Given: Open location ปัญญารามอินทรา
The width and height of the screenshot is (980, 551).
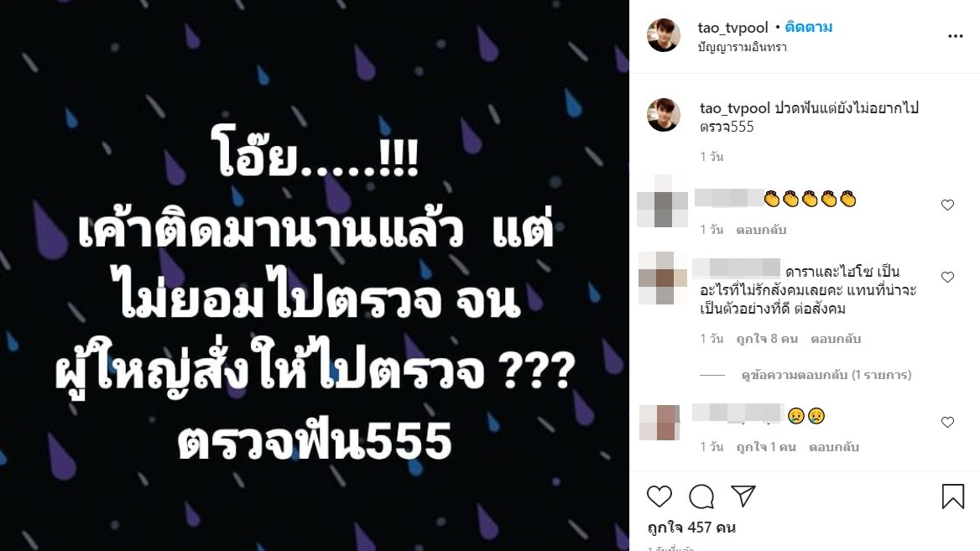Looking at the screenshot, I should [742, 48].
